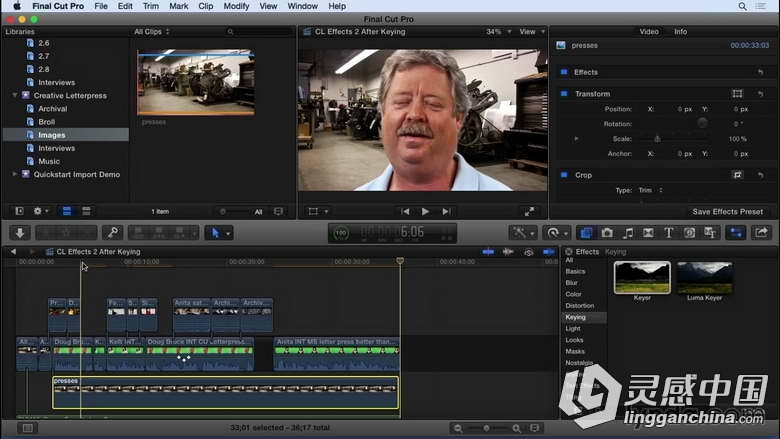Reset Transform parameters arrow button

(761, 93)
